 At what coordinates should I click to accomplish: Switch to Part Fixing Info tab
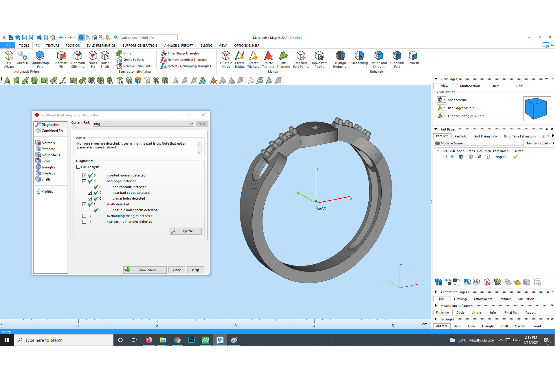click(x=485, y=136)
